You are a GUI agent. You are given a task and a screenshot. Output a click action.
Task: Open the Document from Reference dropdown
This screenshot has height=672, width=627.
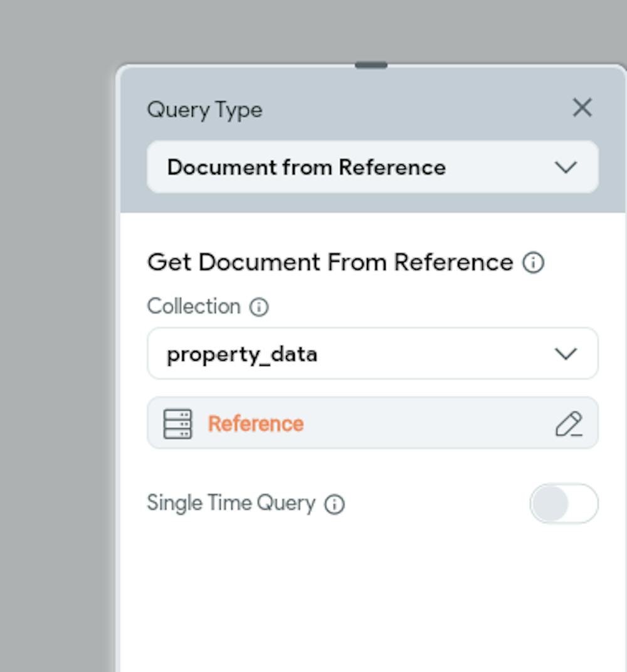(x=372, y=167)
